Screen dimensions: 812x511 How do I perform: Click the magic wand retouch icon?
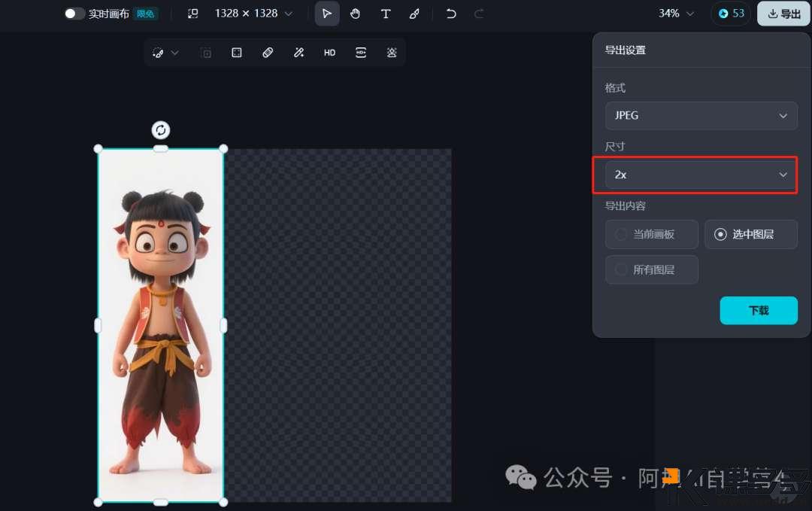[x=298, y=53]
